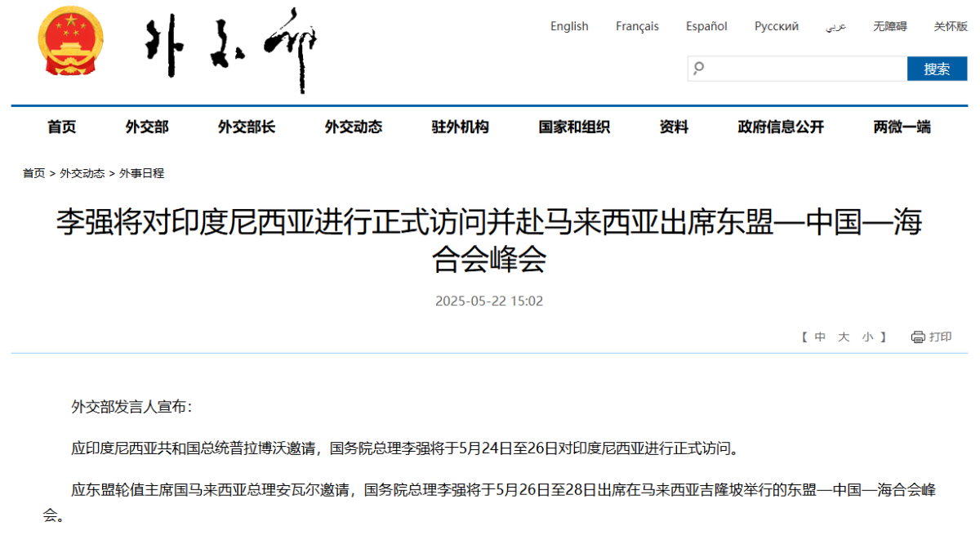The width and height of the screenshot is (980, 553).
Task: Switch language to Русский
Action: [x=777, y=26]
